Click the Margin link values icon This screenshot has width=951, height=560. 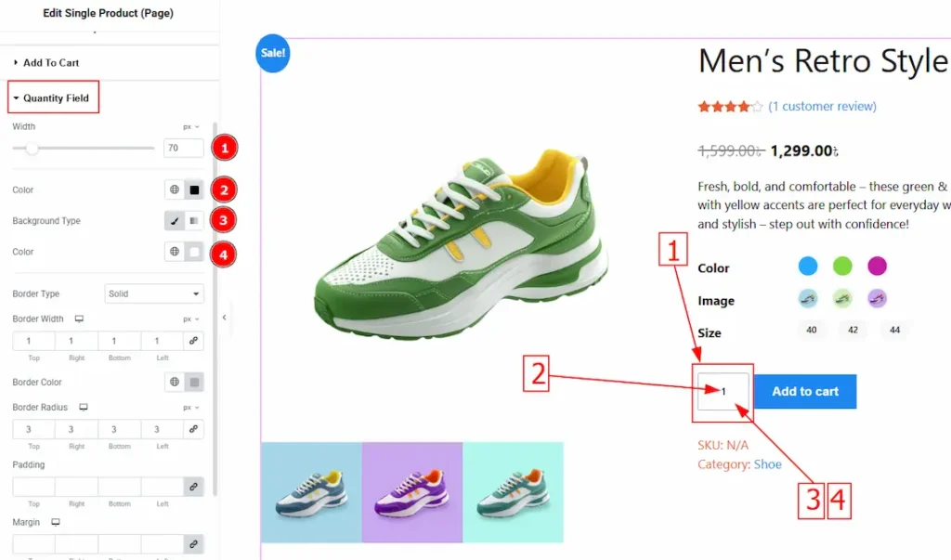click(193, 544)
